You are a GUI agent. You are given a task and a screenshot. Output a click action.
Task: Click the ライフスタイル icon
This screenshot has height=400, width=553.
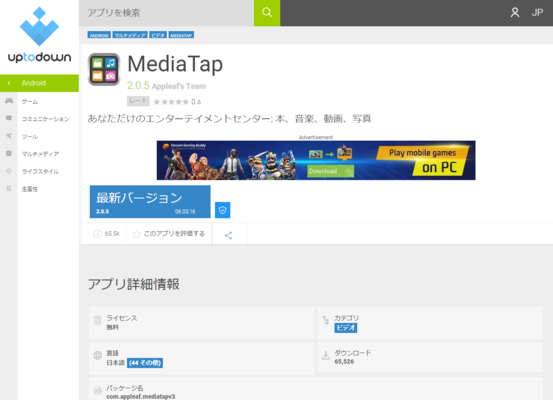[9, 171]
